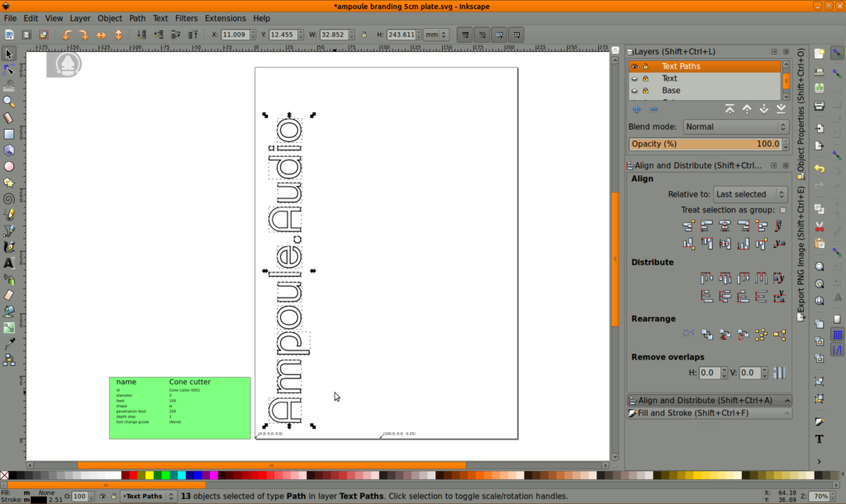Select the Calligraphy tool

pos(8,247)
